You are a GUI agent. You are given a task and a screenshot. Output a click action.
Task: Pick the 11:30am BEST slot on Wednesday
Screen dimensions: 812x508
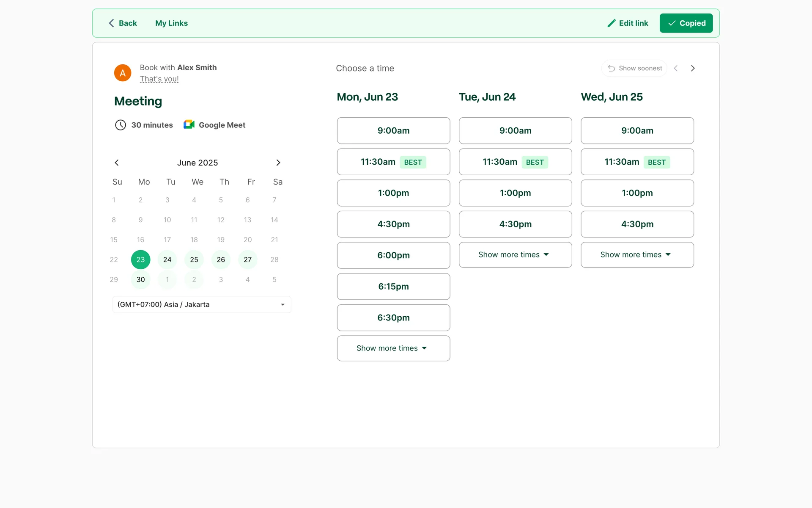click(636, 162)
